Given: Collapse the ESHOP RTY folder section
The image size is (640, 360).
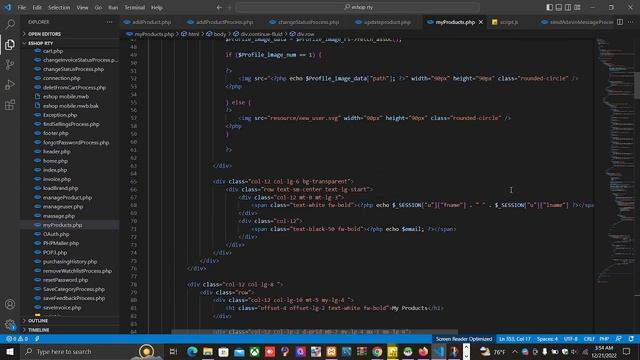Looking at the screenshot, I should point(40,43).
